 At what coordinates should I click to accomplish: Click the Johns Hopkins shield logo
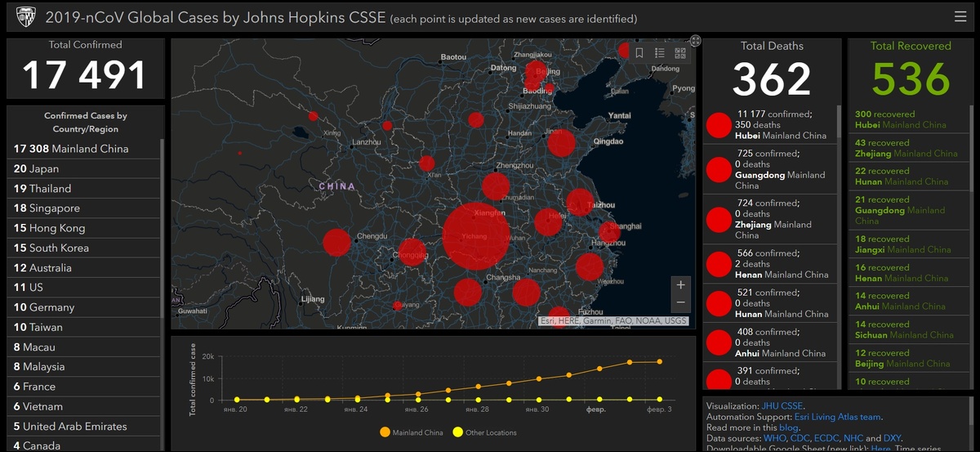point(25,17)
